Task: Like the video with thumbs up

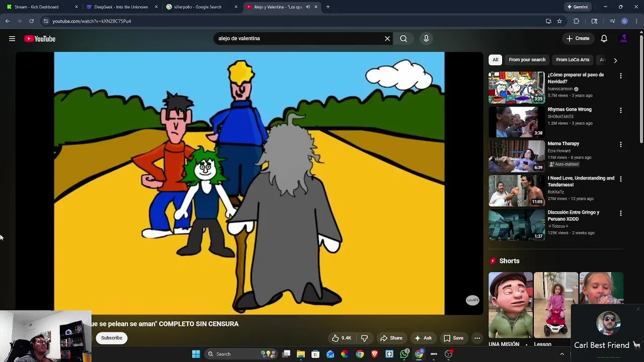Action: [341, 338]
